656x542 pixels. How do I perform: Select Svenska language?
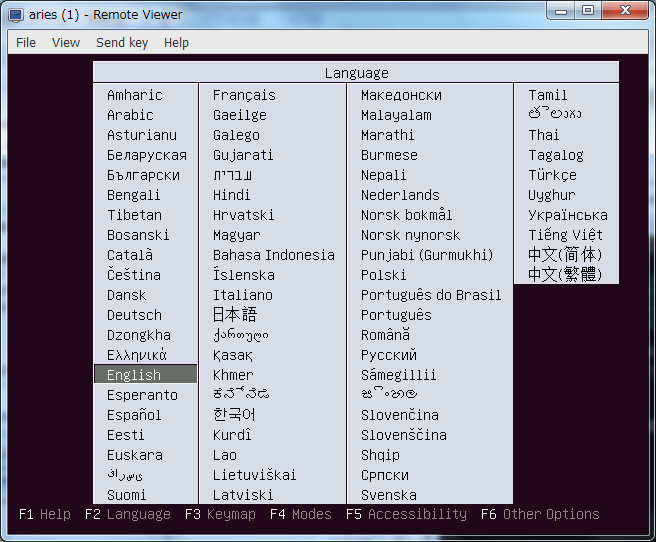click(x=389, y=495)
